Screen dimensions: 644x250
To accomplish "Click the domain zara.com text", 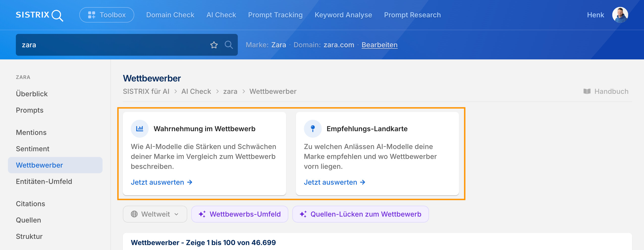I will (x=339, y=45).
